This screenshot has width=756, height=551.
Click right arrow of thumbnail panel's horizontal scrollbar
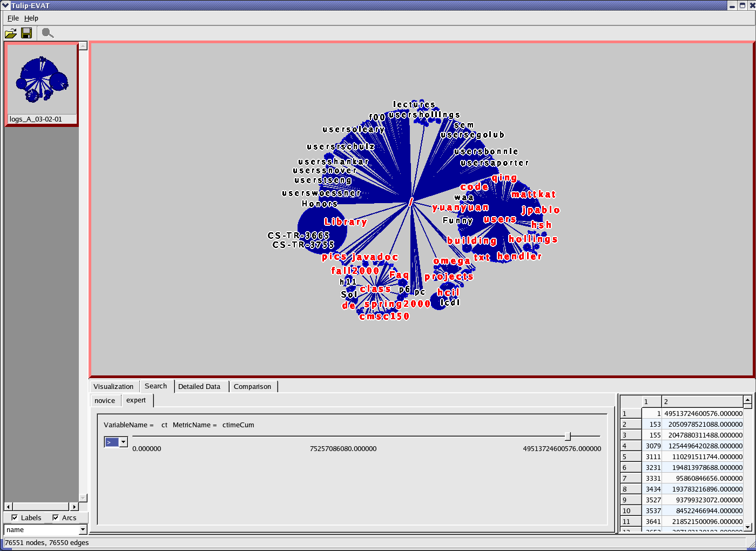[75, 507]
